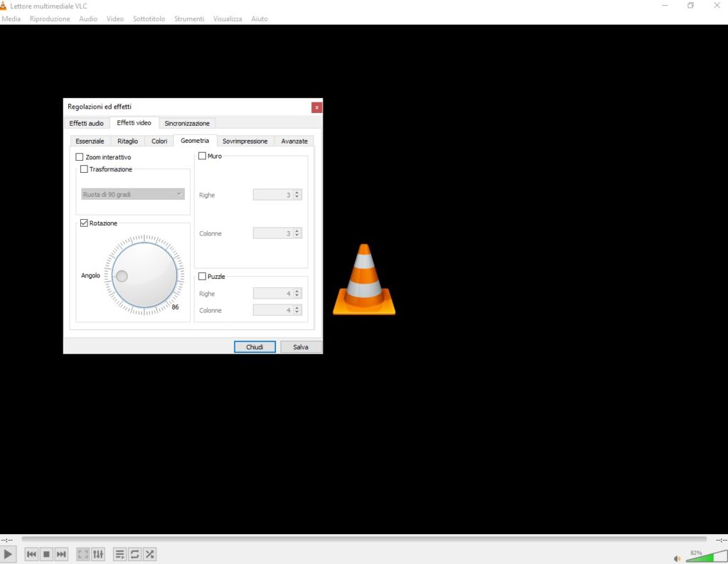Increase Puzzle Colonne spinner value
Image resolution: width=728 pixels, height=564 pixels.
(x=297, y=307)
